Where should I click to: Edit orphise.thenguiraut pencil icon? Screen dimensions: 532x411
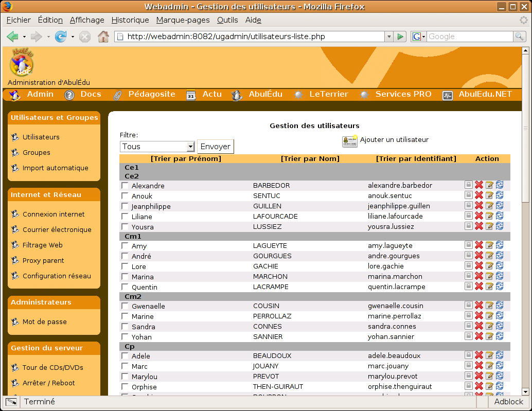click(489, 386)
